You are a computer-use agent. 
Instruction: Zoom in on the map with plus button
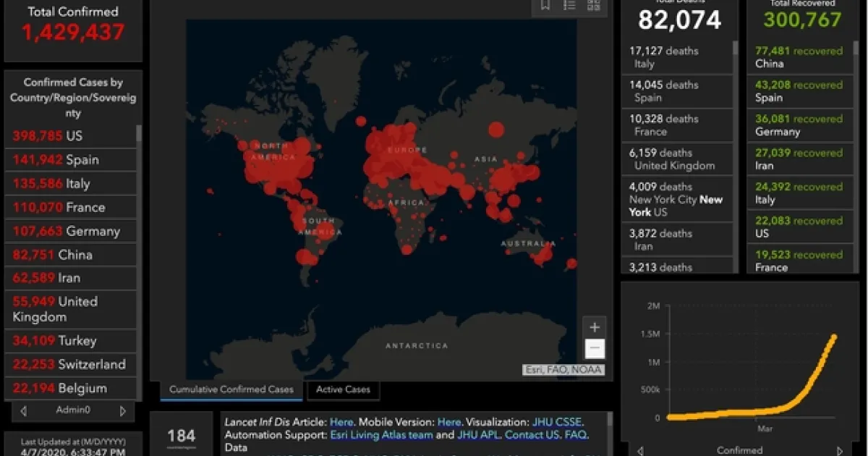[x=595, y=327]
